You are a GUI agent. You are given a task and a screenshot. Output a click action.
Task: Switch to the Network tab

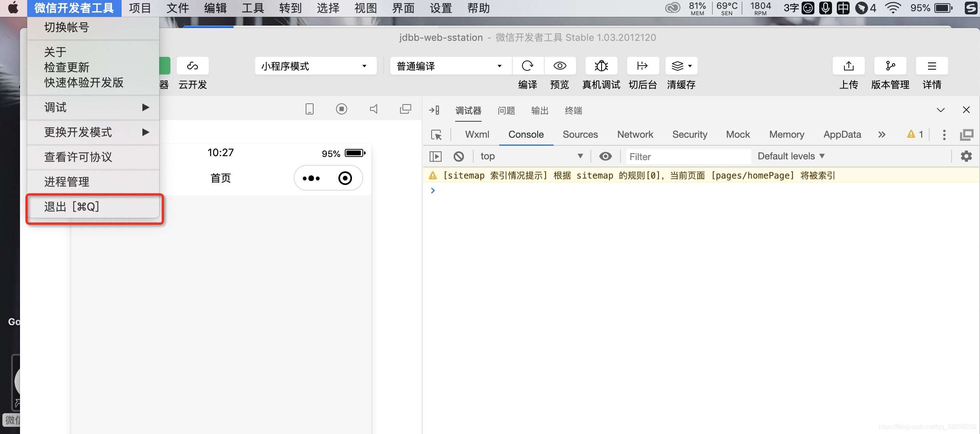[635, 135]
